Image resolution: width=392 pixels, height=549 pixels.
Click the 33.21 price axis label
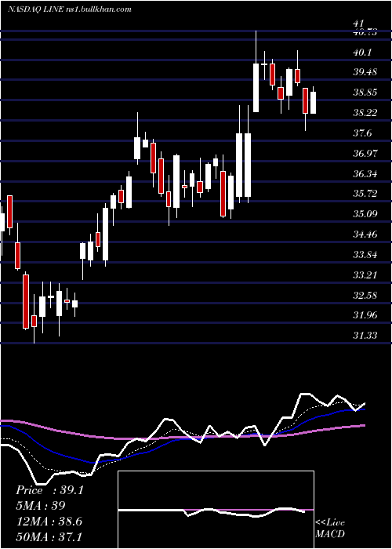365,274
